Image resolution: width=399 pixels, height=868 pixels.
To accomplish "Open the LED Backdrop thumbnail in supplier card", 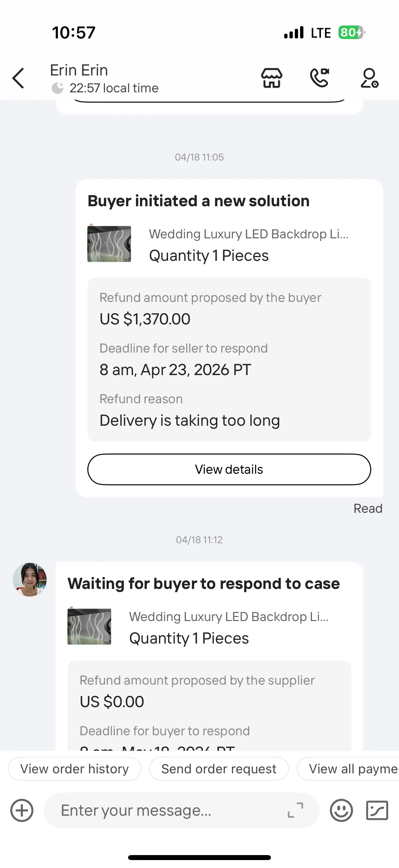I will (x=89, y=626).
